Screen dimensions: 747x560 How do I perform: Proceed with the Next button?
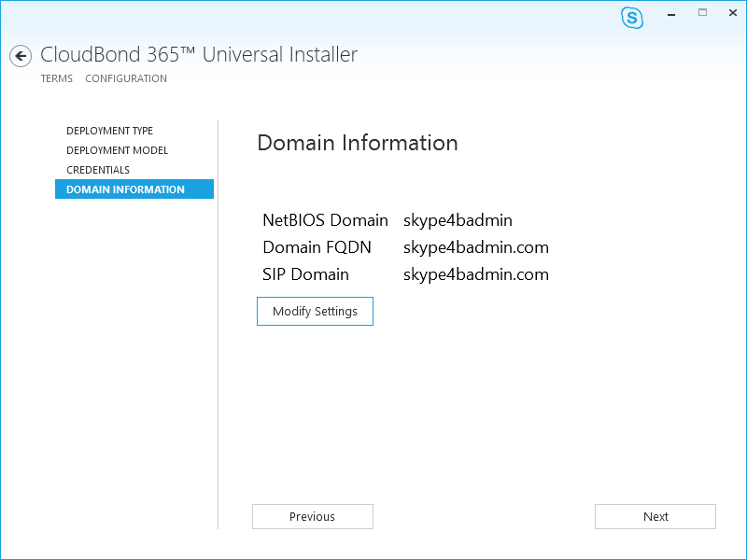click(x=655, y=517)
